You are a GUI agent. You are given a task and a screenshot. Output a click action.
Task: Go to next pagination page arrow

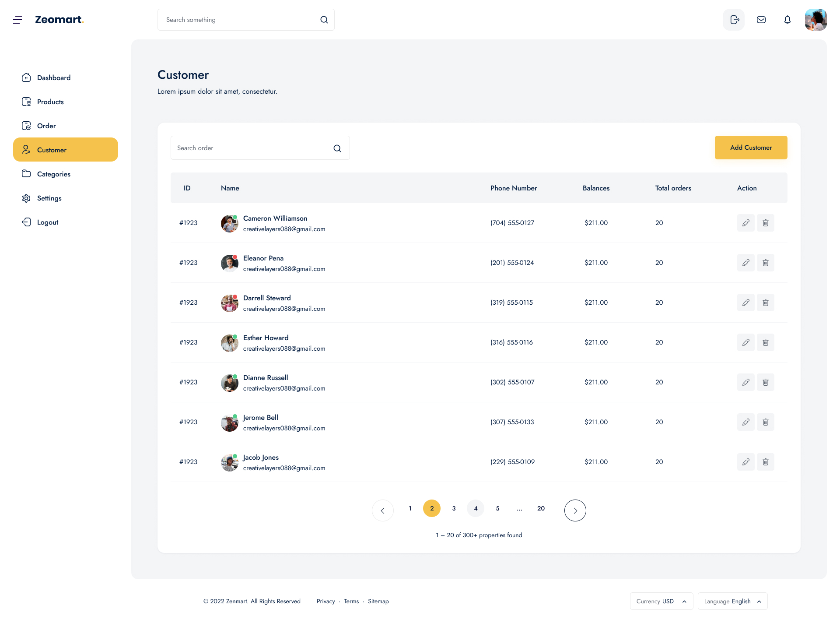click(x=575, y=510)
